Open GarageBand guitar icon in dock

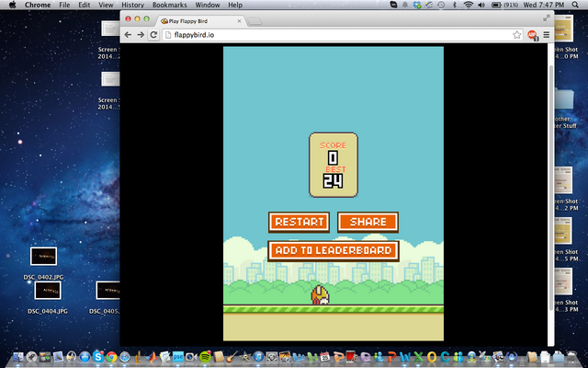pos(232,357)
